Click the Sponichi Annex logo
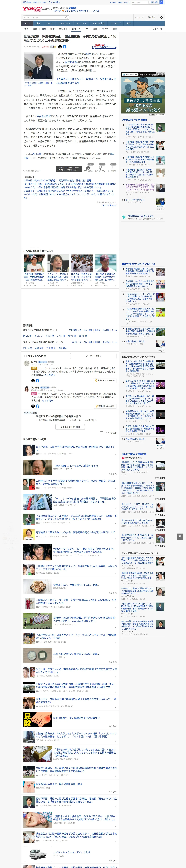The image size is (186, 868). pos(104,47)
